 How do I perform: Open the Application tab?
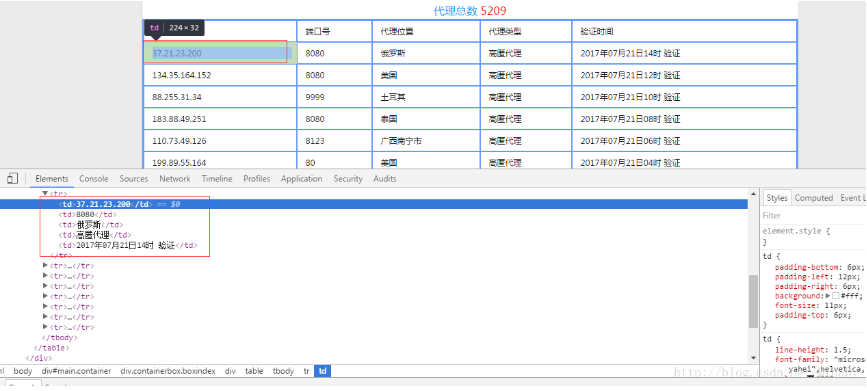tap(301, 179)
